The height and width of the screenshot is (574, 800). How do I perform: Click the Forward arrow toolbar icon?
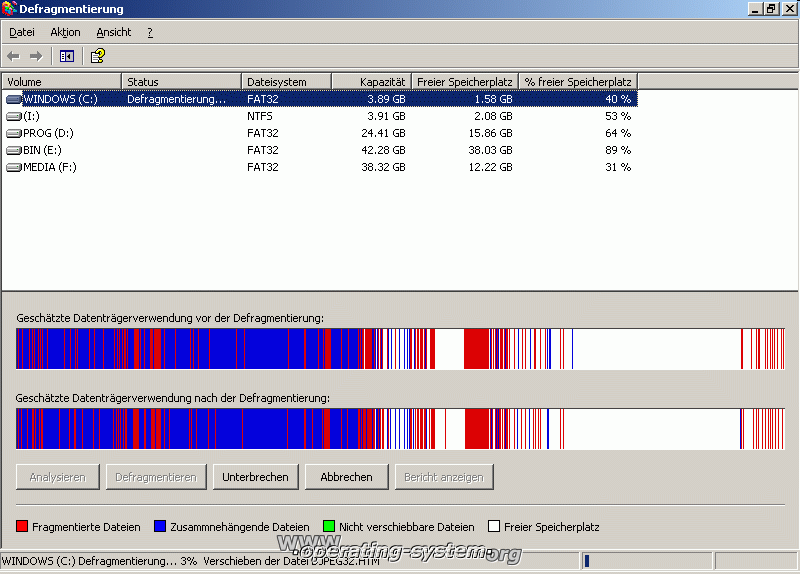click(36, 56)
